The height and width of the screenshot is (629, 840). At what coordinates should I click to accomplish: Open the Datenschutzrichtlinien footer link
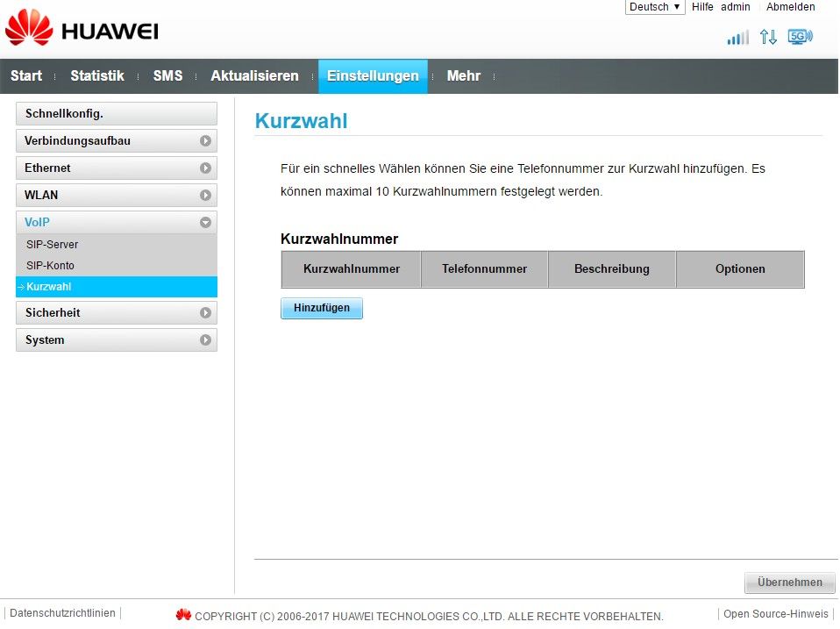[x=62, y=613]
